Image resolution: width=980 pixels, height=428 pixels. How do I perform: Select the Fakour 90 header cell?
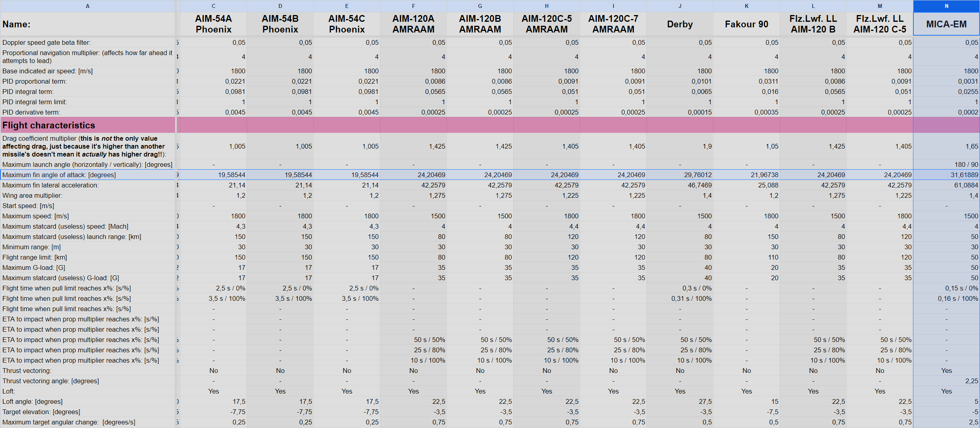(x=746, y=24)
